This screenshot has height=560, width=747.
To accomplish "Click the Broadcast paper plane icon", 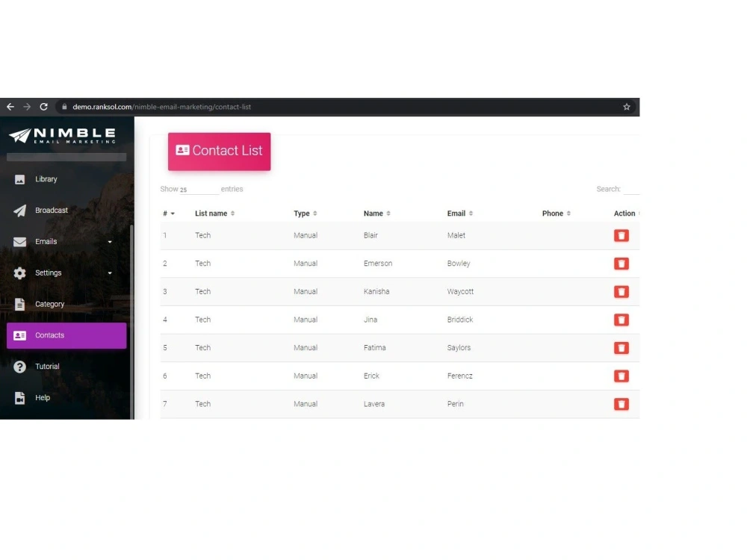I will (x=19, y=211).
